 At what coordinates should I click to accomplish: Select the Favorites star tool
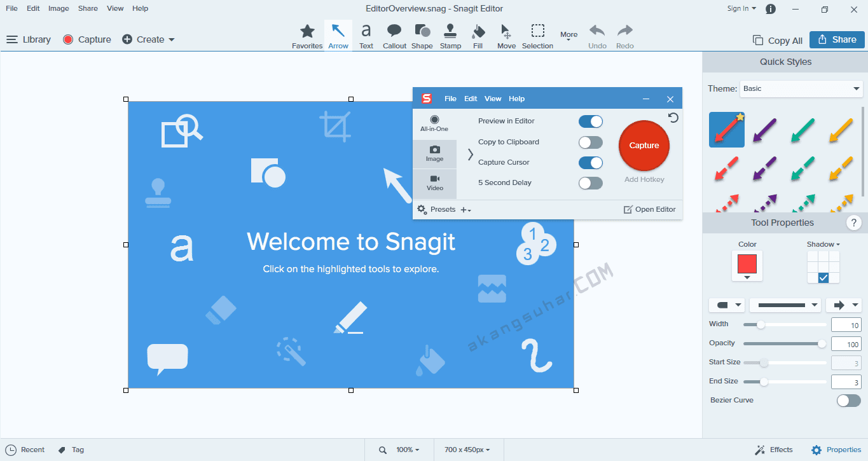tap(307, 36)
